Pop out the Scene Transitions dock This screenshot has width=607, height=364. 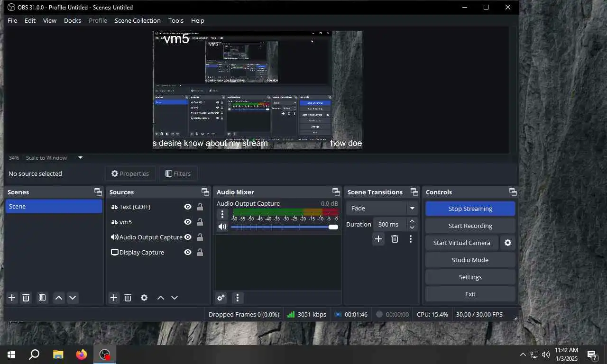click(x=414, y=192)
